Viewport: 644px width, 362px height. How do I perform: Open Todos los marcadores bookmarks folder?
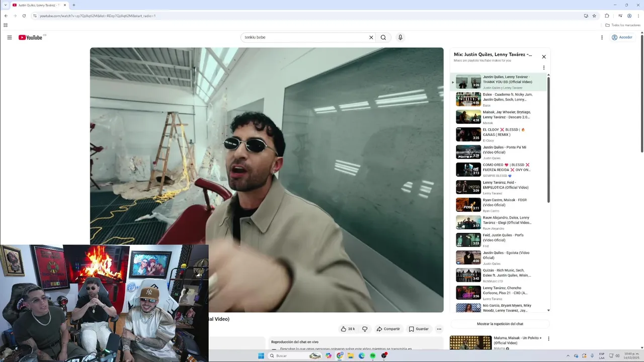(623, 25)
